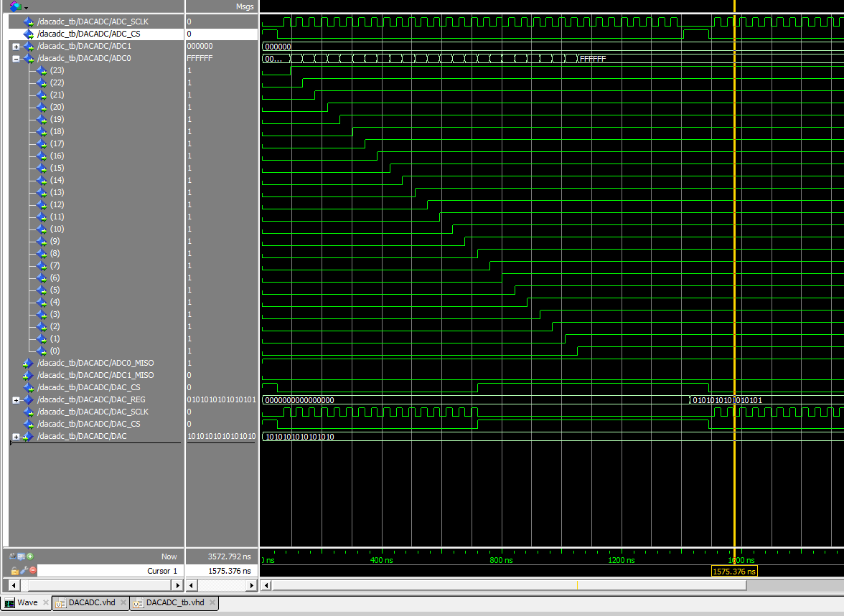Click the ADC_CS signal icon

coord(29,34)
